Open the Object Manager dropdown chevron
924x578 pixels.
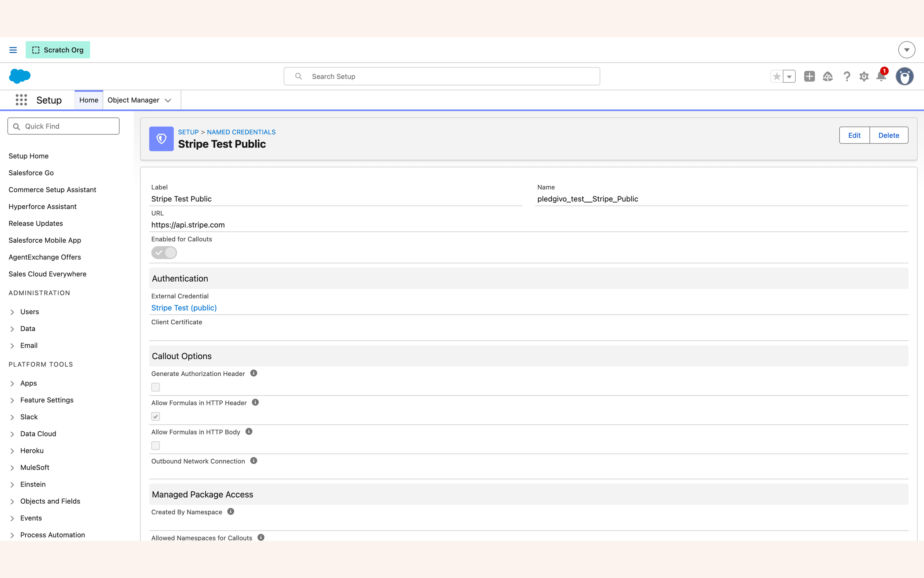(168, 100)
